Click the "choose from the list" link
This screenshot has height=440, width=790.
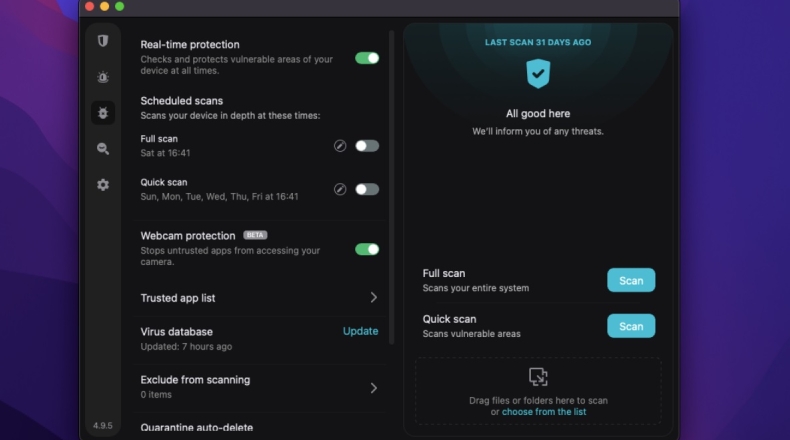(x=544, y=412)
